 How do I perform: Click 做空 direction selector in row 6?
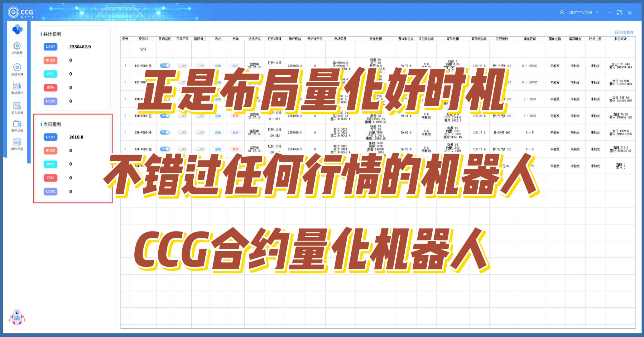click(235, 149)
